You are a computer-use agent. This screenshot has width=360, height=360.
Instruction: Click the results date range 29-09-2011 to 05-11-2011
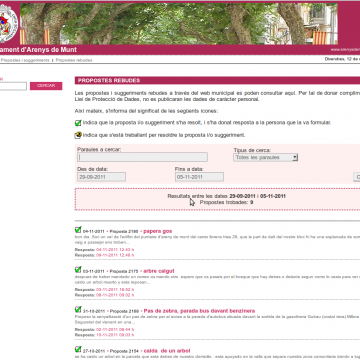click(258, 196)
